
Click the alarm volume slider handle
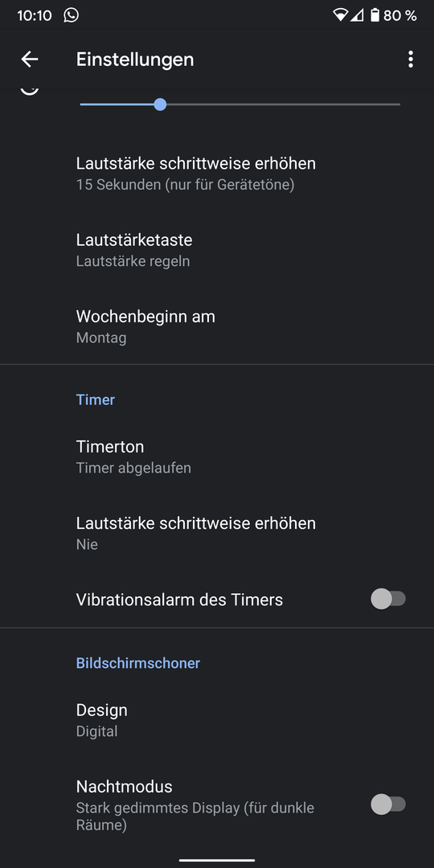160,104
